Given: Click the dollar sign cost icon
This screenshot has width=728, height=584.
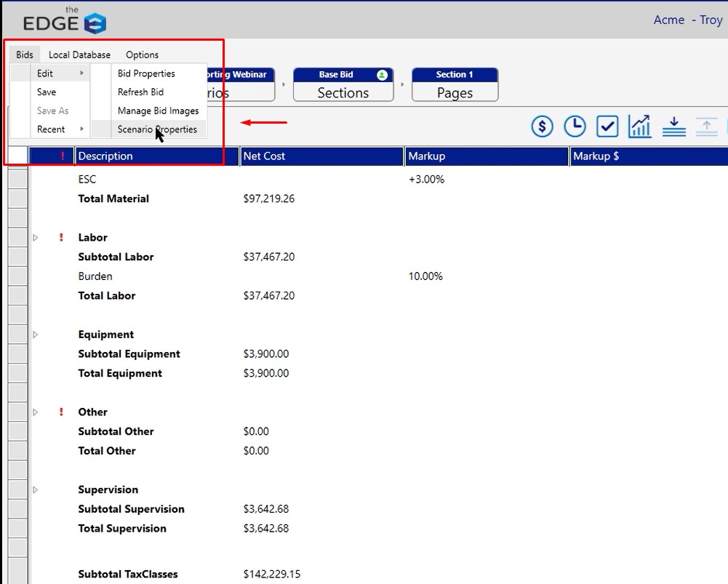Looking at the screenshot, I should [542, 127].
